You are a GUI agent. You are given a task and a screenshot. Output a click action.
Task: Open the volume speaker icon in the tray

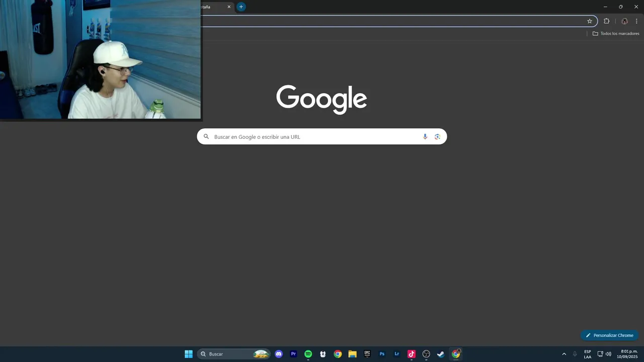[608, 354]
